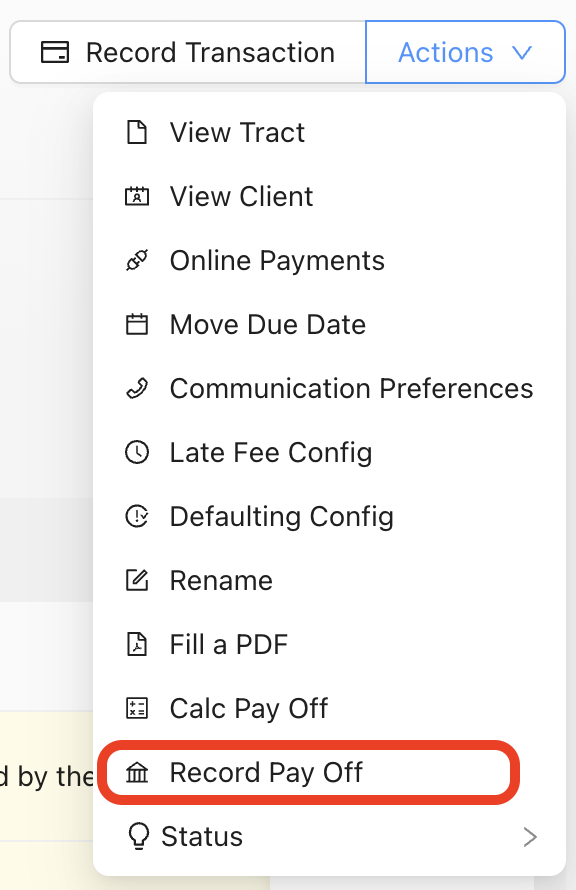
Task: Click the chevron on the Actions button
Action: coord(522,53)
